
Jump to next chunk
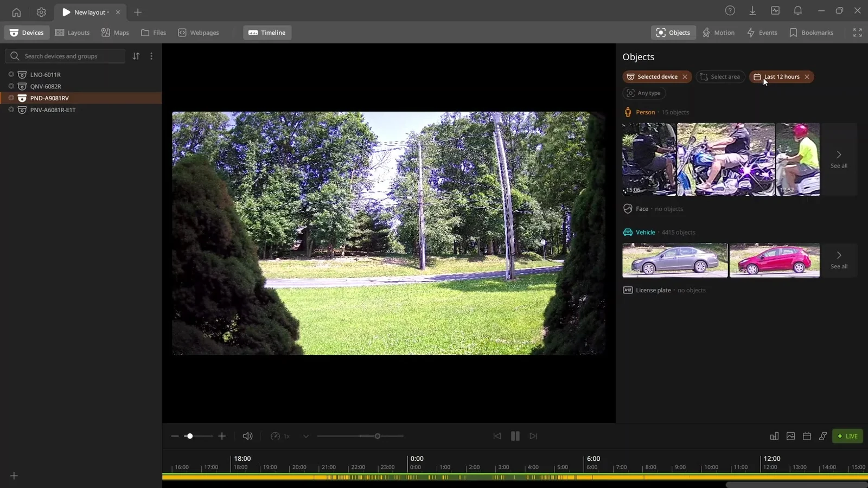[x=533, y=436]
